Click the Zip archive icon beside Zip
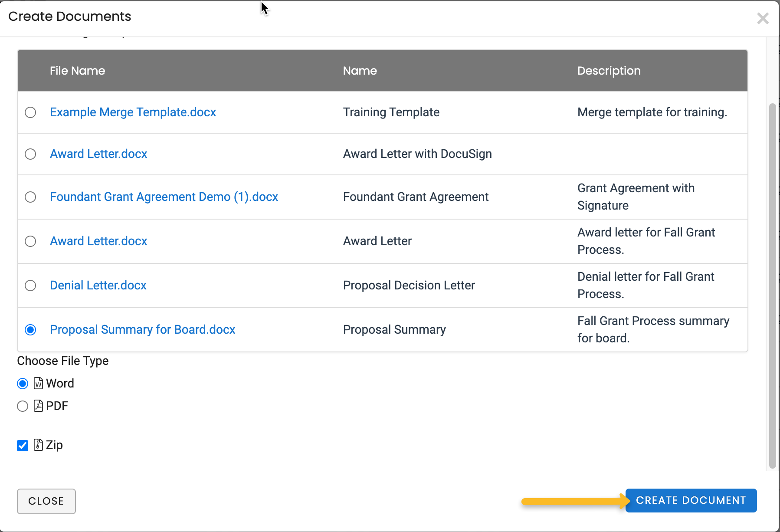 click(39, 445)
